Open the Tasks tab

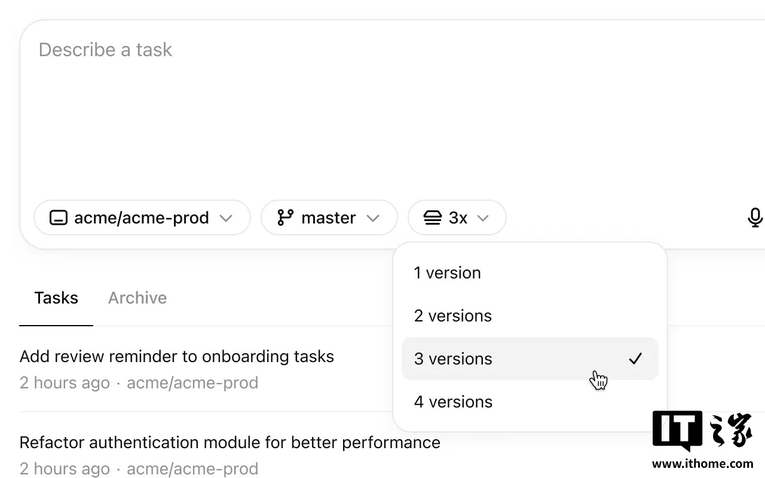pyautogui.click(x=56, y=298)
